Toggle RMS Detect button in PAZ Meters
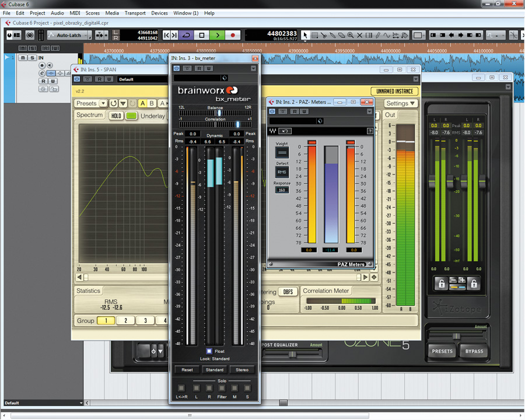The image size is (525, 420). click(282, 172)
